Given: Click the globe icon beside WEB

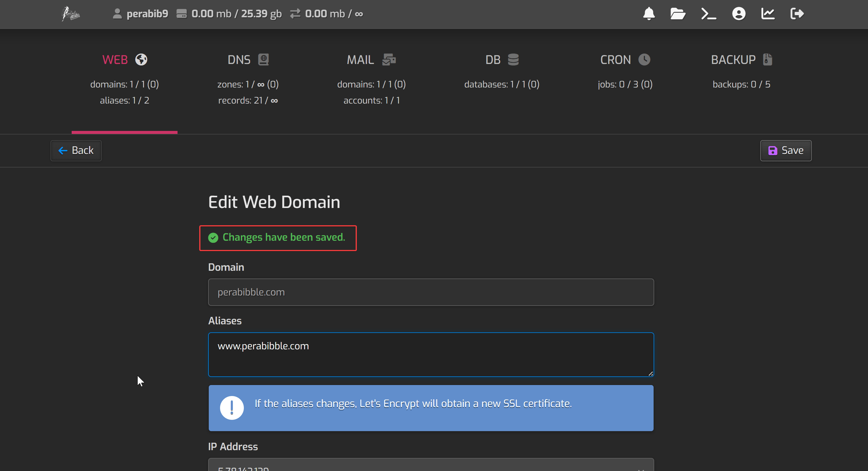Looking at the screenshot, I should [x=141, y=60].
